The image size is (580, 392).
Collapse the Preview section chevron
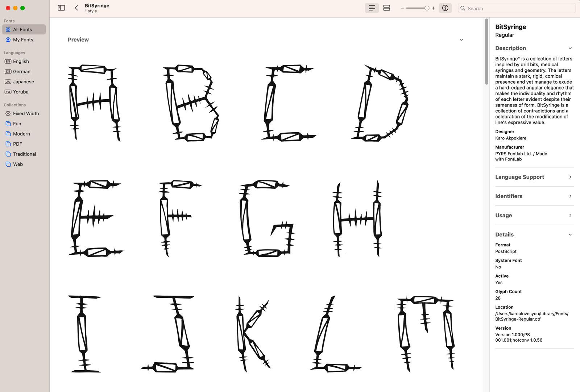click(461, 40)
